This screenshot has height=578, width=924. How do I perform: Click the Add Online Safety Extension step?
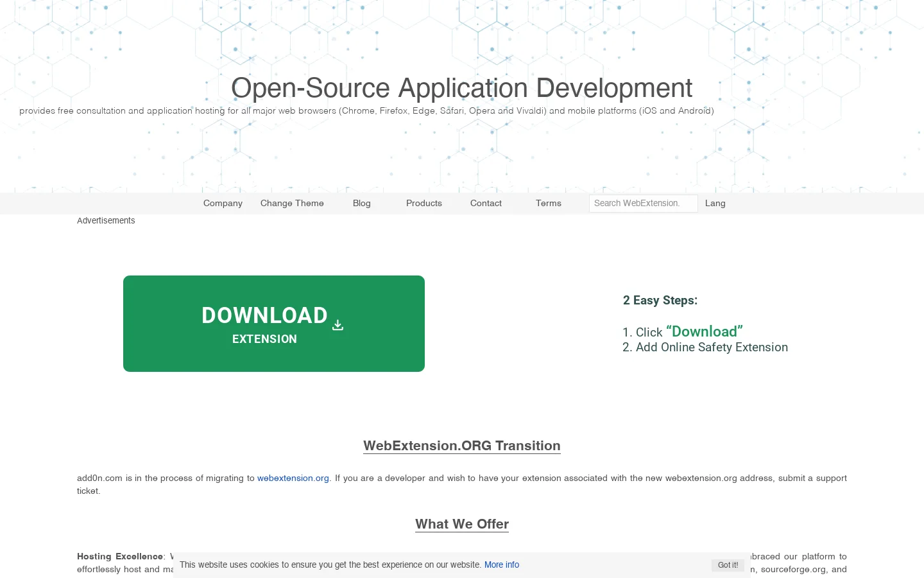712,347
